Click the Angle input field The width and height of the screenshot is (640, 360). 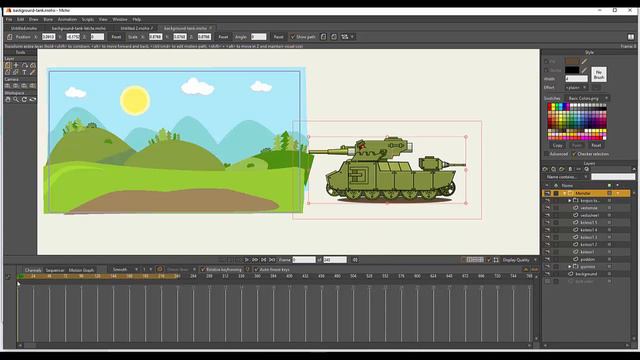point(258,37)
